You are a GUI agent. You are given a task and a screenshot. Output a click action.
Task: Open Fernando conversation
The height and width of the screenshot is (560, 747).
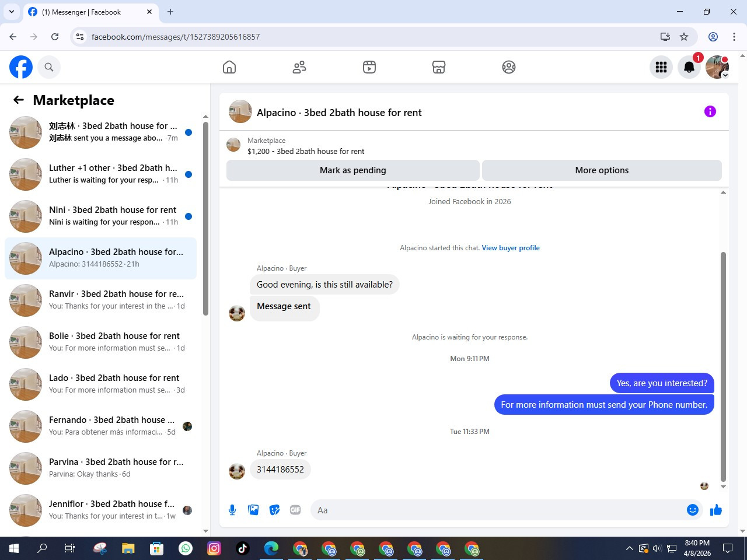[x=100, y=426]
